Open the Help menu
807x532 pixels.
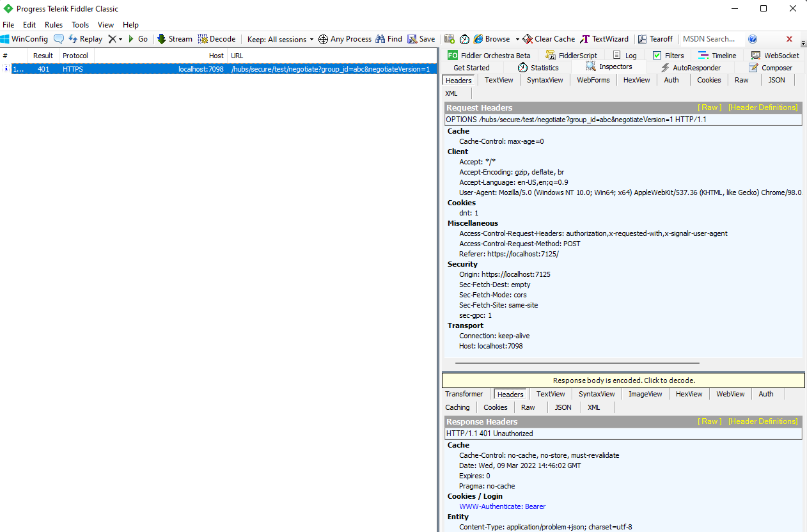click(x=130, y=25)
